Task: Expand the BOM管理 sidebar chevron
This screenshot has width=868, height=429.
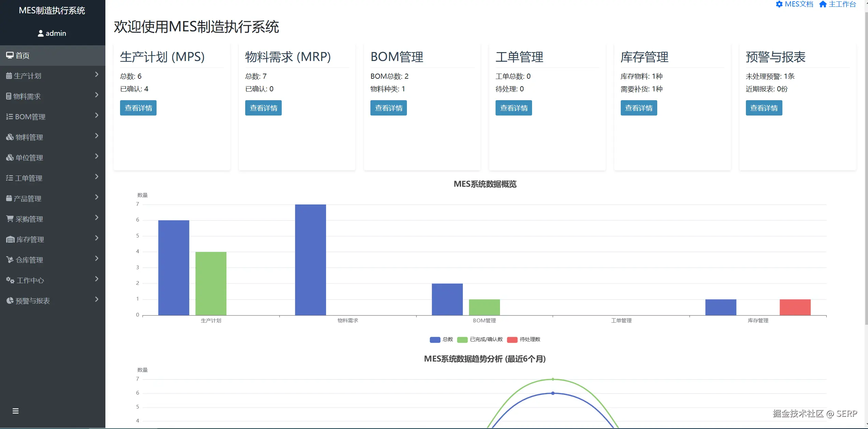Action: [97, 115]
